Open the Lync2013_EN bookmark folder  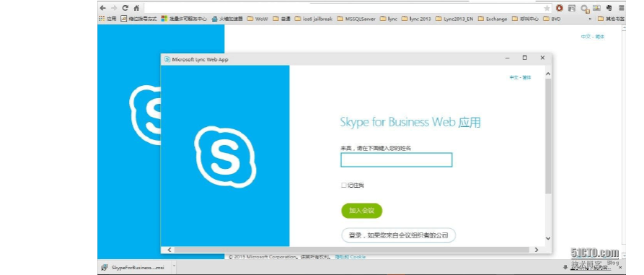coord(454,19)
